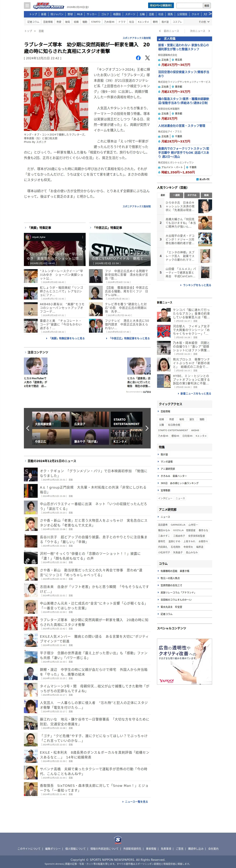The height and width of the screenshot is (868, 236).
Task: Open the 野球 menu item
Action: click(x=70, y=14)
